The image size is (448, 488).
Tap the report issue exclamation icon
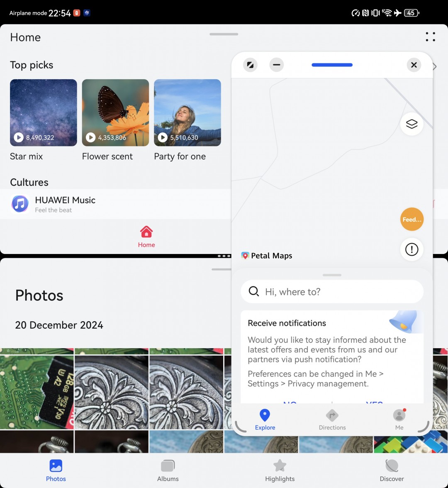(x=411, y=249)
